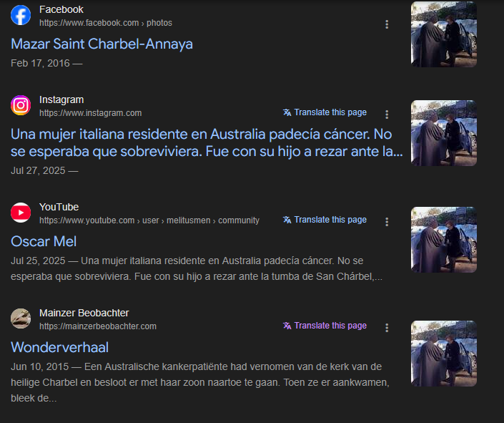Click the YouTube site name

(x=59, y=207)
